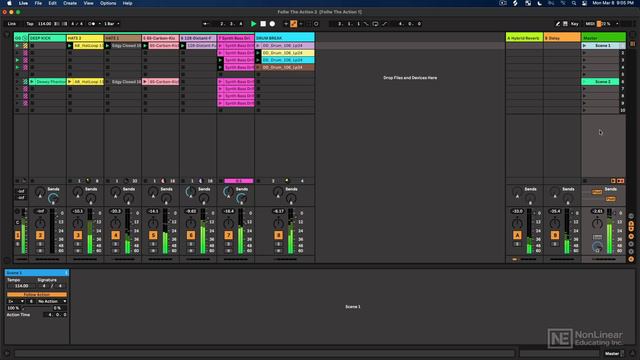The image size is (640, 360).
Task: Open the Create menu
Action: click(70, 3)
